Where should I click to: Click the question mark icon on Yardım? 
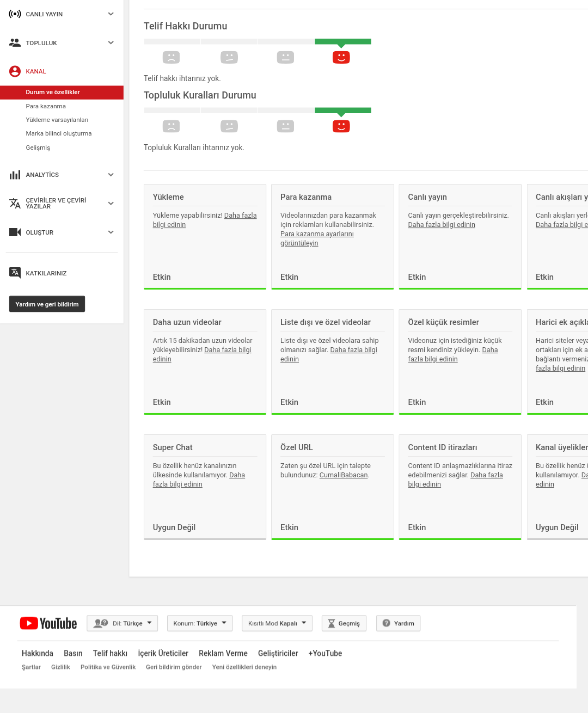pos(386,623)
